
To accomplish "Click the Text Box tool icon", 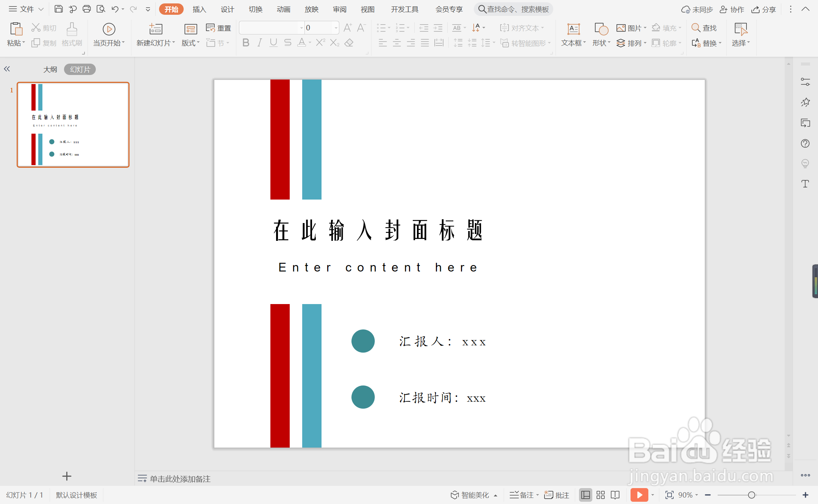I will click(x=573, y=29).
